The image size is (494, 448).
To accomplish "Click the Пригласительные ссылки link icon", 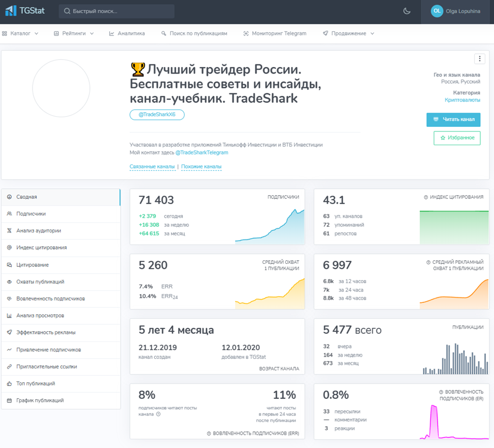I will pyautogui.click(x=10, y=366).
